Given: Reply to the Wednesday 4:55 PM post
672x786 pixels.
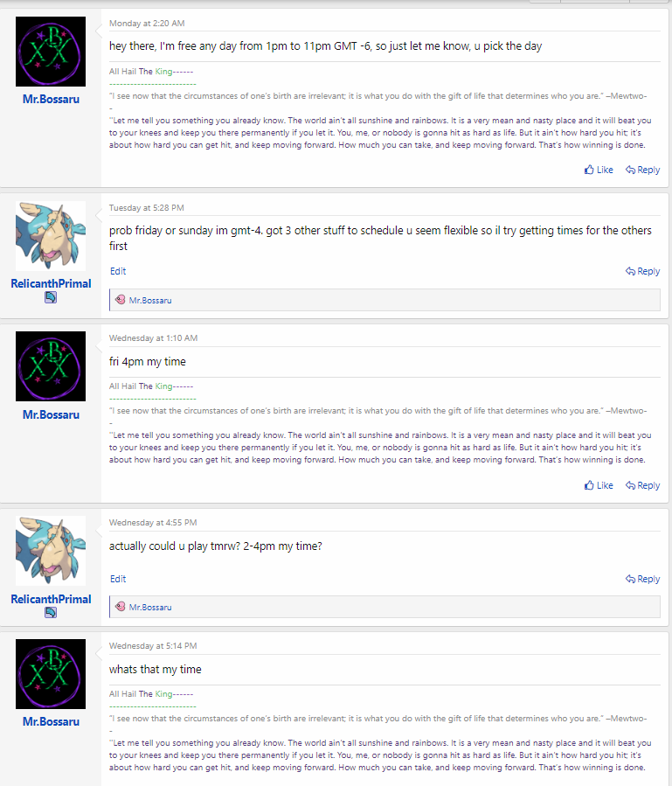Looking at the screenshot, I should coord(642,579).
